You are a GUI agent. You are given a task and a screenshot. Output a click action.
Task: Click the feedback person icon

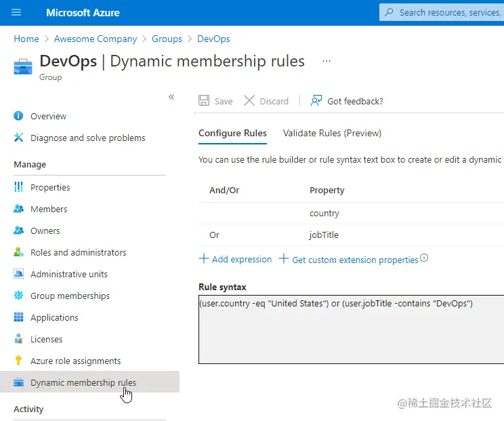[x=316, y=100]
